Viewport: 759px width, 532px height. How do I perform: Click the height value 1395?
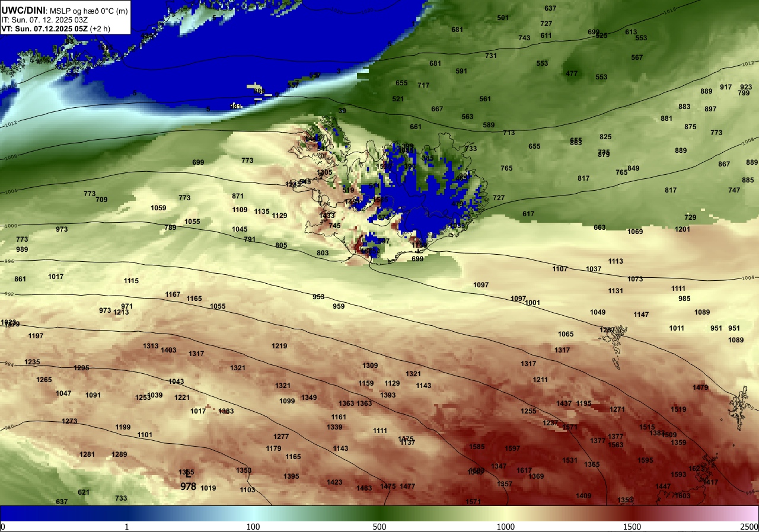tap(291, 476)
